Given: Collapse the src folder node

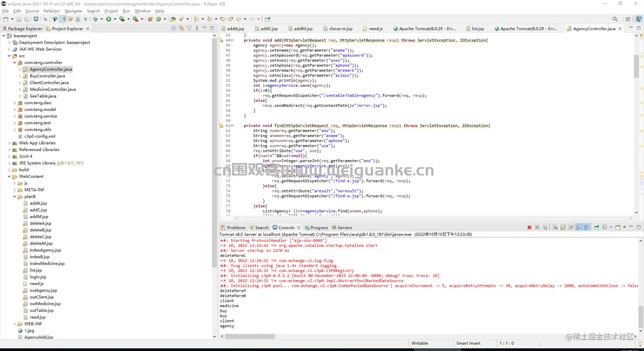Looking at the screenshot, I should tap(9, 56).
